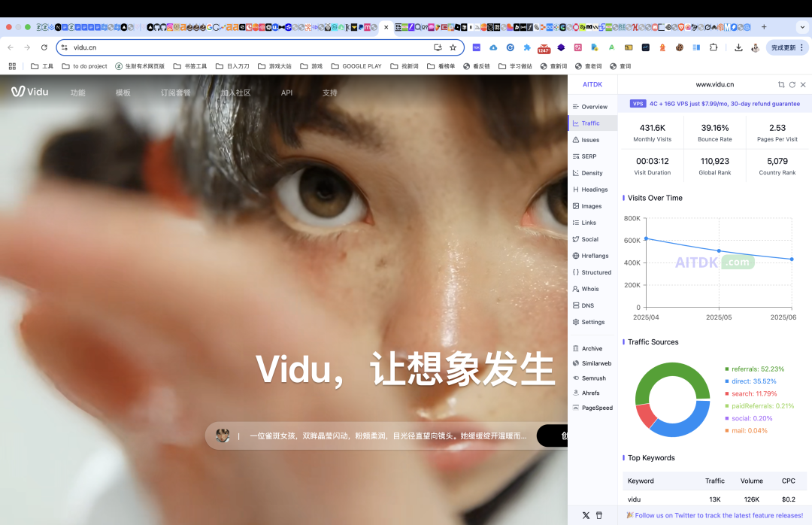Open a new browser tab
This screenshot has height=525, width=812.
[764, 27]
